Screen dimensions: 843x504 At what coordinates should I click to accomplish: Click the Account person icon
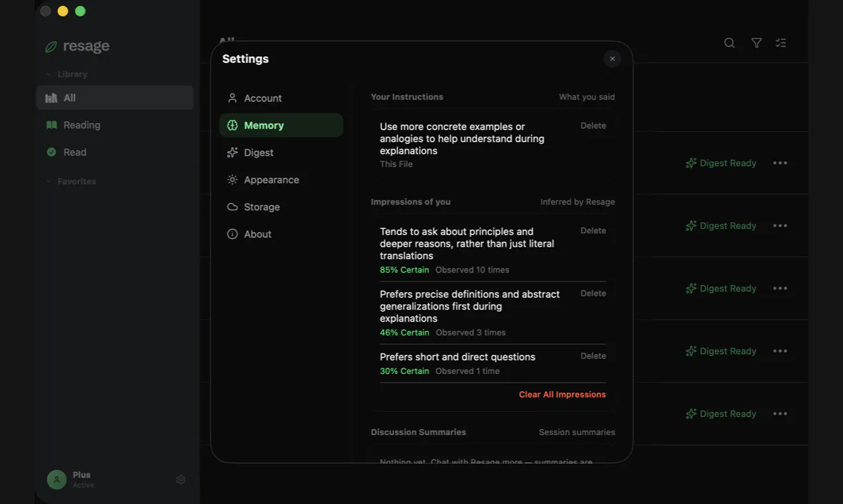(x=232, y=98)
